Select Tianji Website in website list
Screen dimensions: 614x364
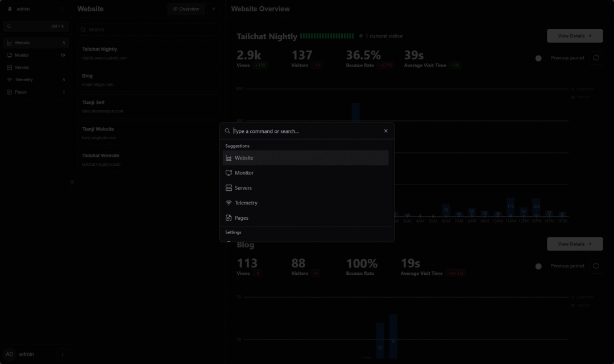148,133
